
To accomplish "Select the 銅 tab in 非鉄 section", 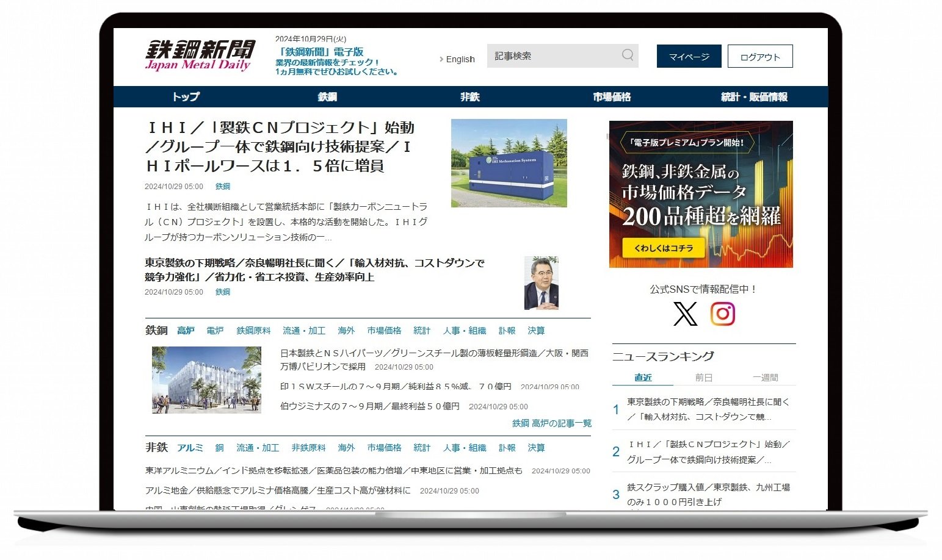I will [219, 448].
